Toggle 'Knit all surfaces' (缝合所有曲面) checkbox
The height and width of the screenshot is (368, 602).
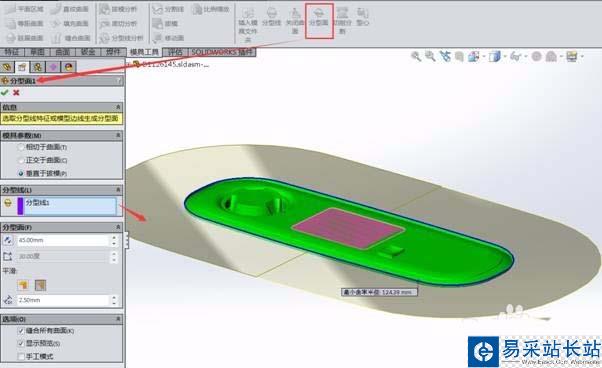21,331
